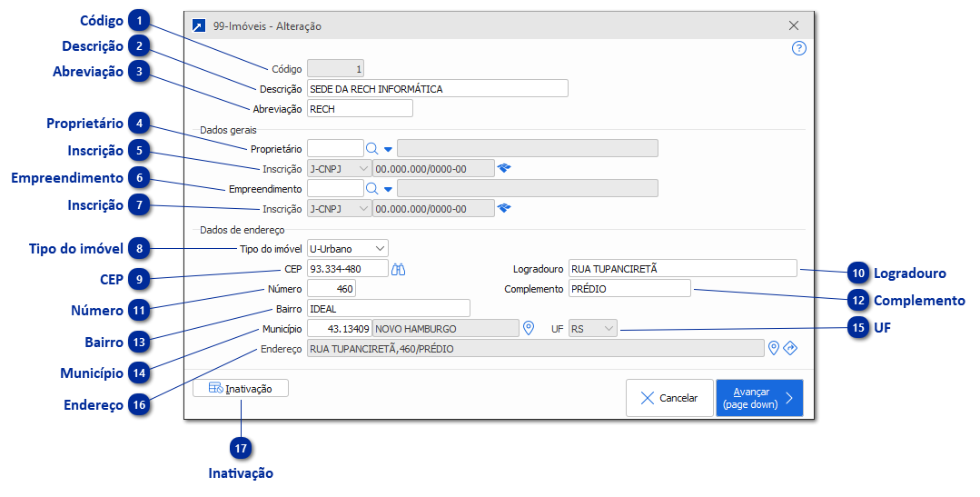
Task: Open route directions icon beside Endereço
Action: click(x=790, y=348)
